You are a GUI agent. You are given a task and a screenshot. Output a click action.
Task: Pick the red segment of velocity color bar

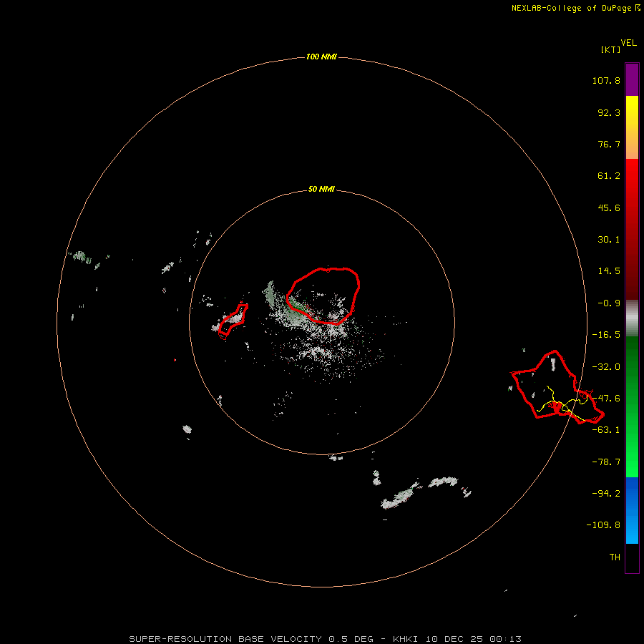pyautogui.click(x=632, y=229)
